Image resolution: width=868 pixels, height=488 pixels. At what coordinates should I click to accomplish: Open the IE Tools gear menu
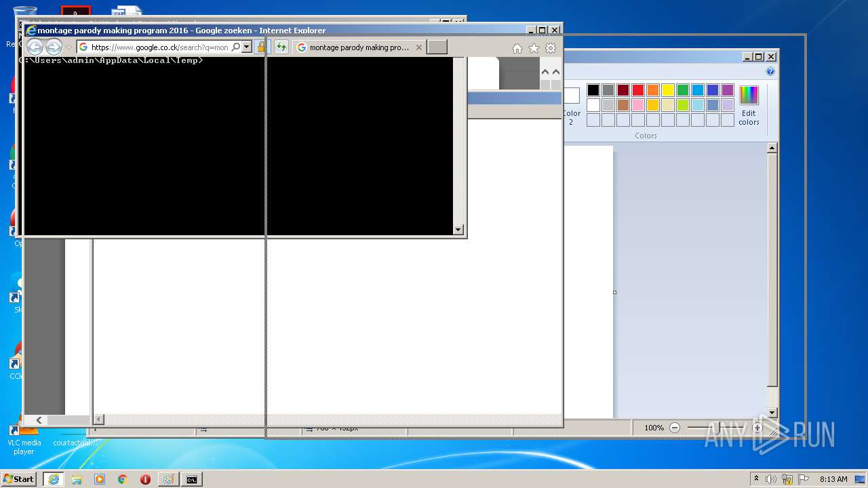(551, 48)
